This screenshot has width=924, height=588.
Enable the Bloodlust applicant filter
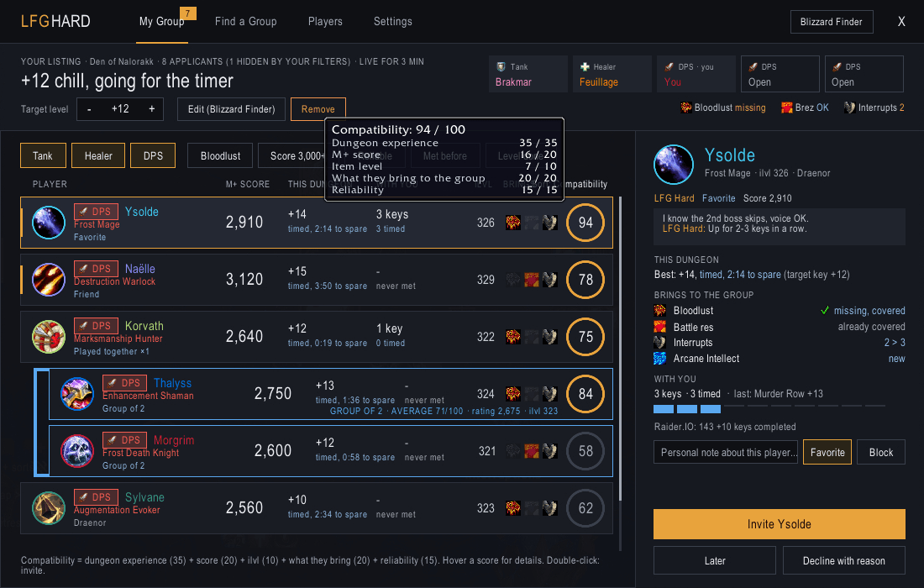220,155
